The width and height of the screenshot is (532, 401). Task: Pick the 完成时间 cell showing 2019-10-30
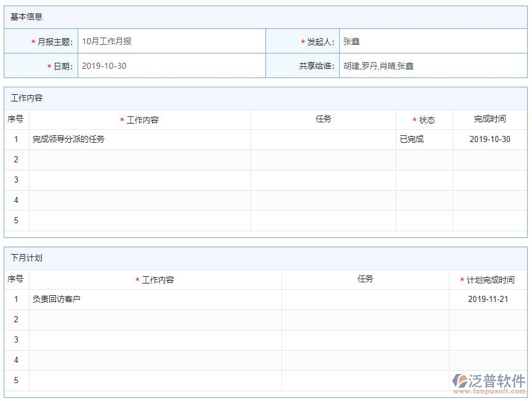coord(490,139)
